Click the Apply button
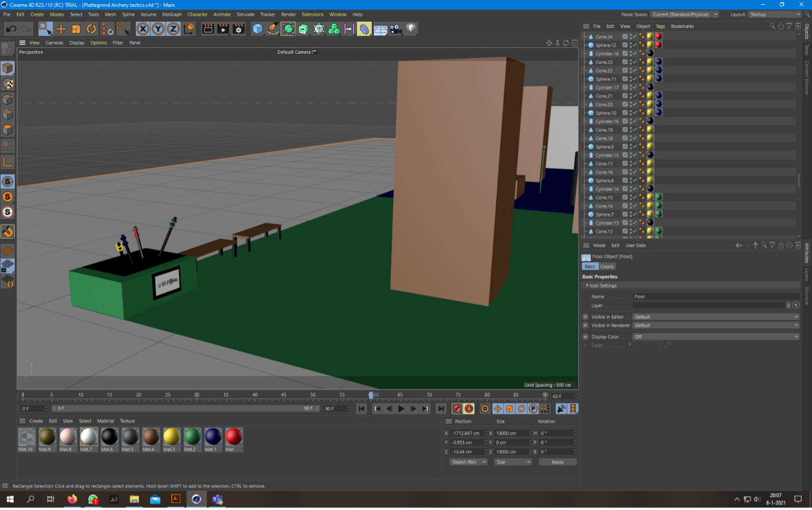 tap(557, 462)
